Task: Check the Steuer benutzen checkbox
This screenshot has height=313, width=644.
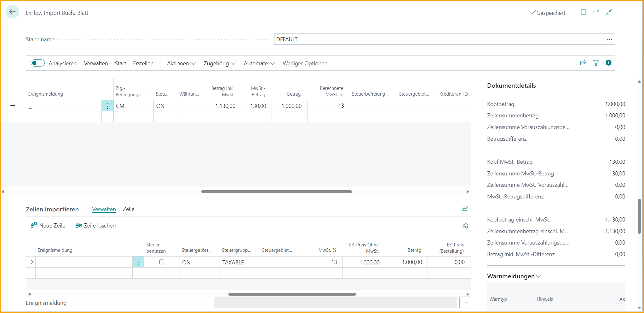Action: coord(162,262)
